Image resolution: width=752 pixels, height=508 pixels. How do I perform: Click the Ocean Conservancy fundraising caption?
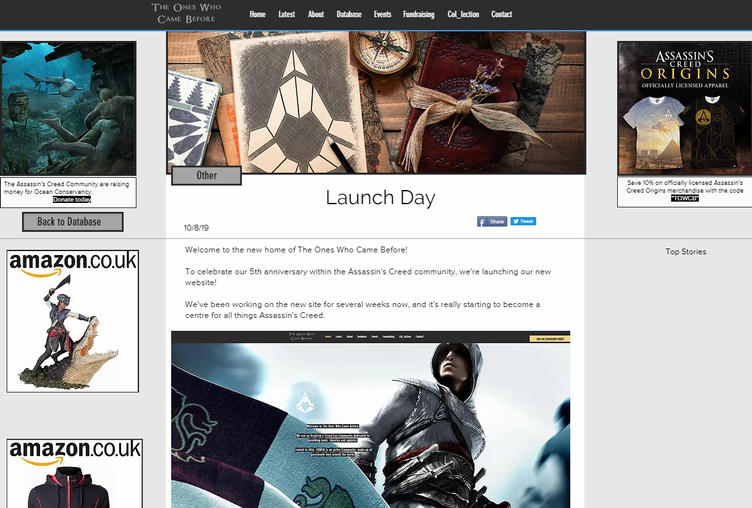tap(67, 188)
